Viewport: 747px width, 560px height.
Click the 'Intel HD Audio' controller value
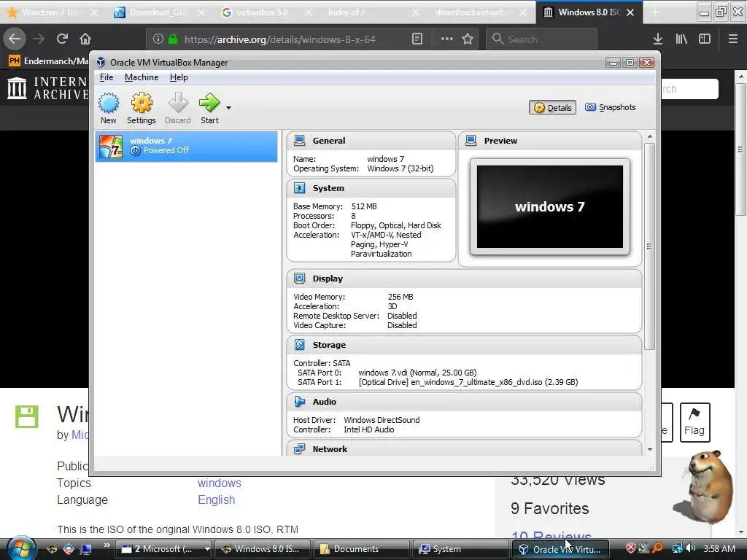click(368, 429)
